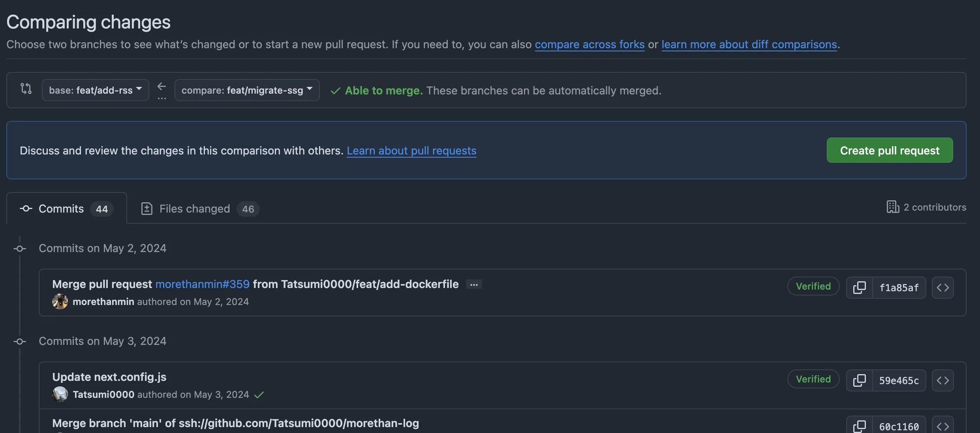This screenshot has width=980, height=433.
Task: Click the git compare icon beside branch selectors
Action: (26, 89)
